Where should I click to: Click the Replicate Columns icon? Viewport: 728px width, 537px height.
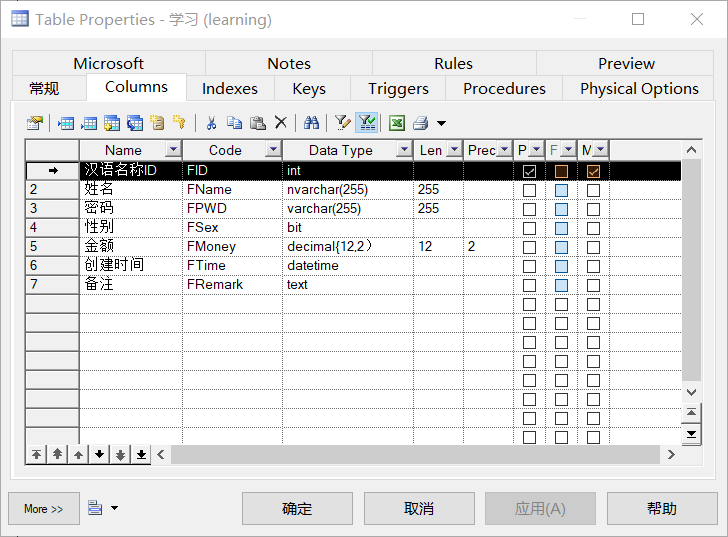(135, 123)
